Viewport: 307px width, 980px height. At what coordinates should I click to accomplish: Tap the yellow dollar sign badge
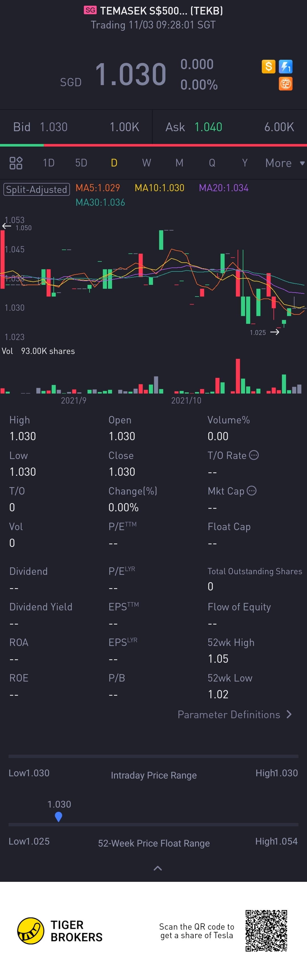point(268,67)
